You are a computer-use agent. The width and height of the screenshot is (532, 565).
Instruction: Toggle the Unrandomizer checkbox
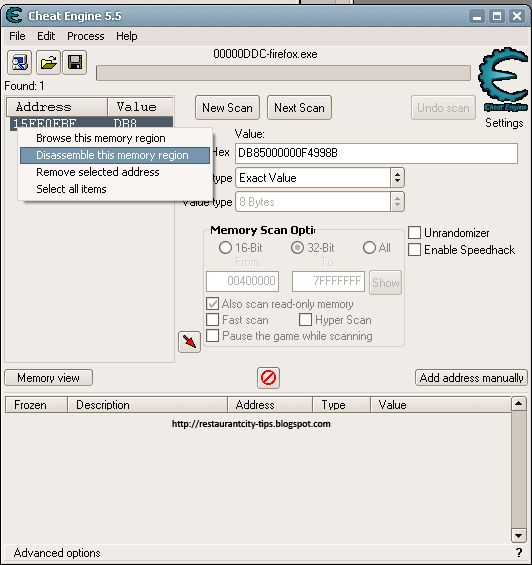click(414, 233)
